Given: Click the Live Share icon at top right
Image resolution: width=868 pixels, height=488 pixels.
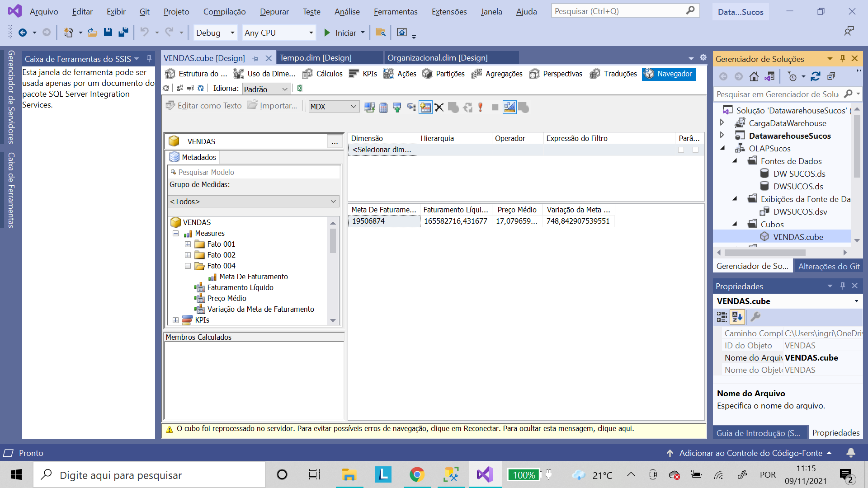Looking at the screenshot, I should (x=849, y=32).
